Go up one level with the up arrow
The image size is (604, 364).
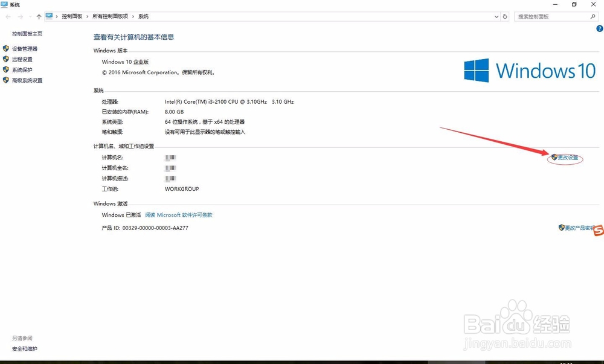click(39, 16)
